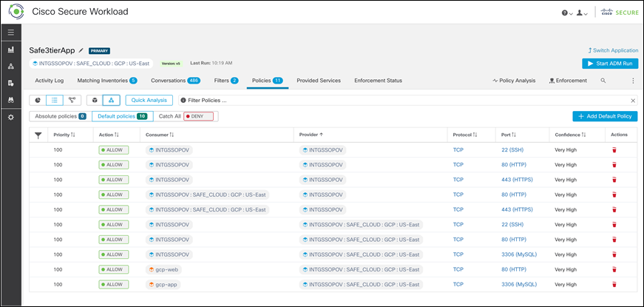Sort by Consumer column

[160, 135]
